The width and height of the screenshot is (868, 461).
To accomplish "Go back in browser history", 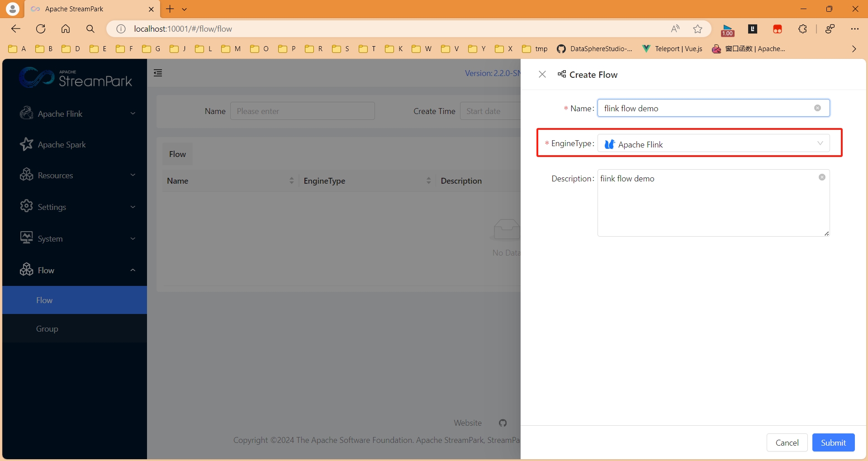I will [16, 29].
